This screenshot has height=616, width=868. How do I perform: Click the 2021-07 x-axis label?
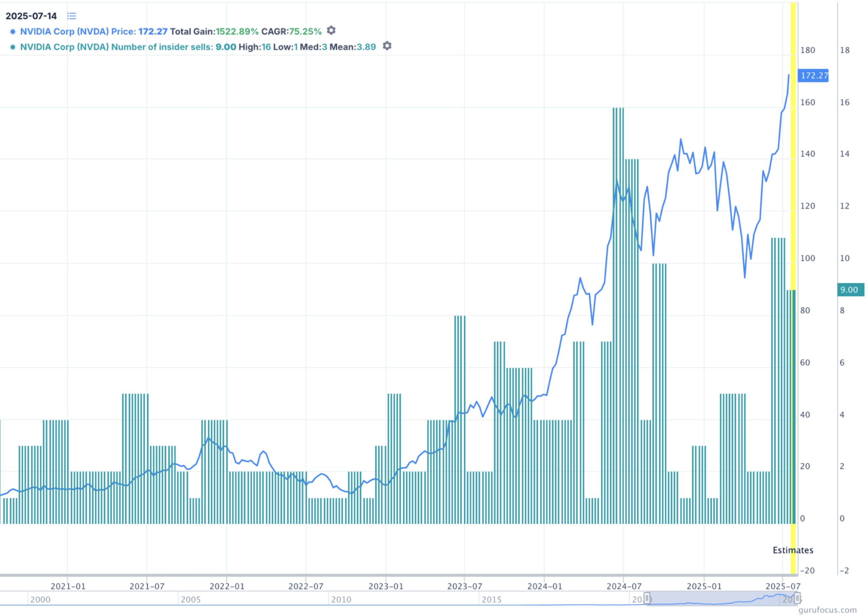coord(147,586)
